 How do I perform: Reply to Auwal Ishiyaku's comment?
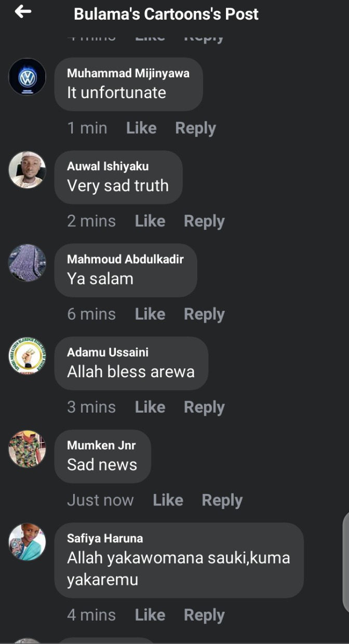[204, 222]
